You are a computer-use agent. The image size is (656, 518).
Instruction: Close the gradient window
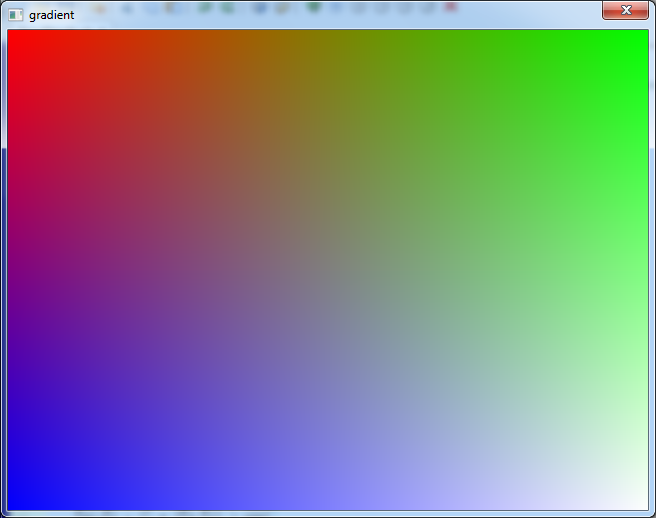[x=625, y=10]
